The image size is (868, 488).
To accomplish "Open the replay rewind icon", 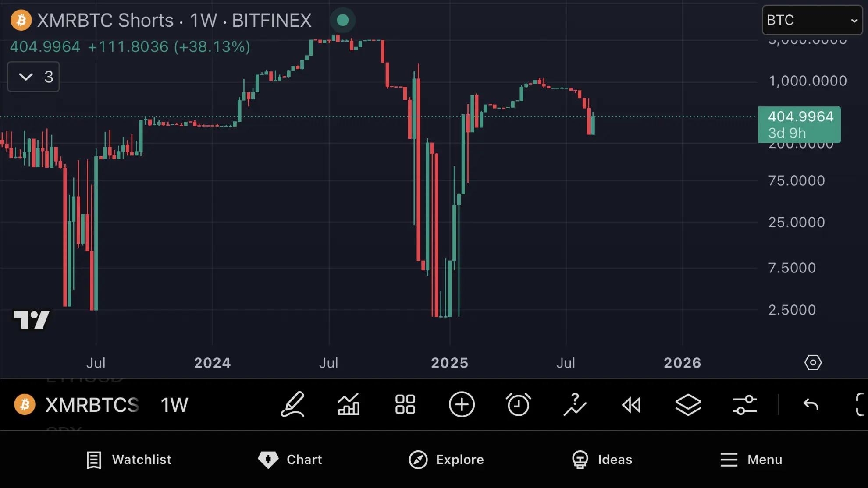I will pos(631,404).
